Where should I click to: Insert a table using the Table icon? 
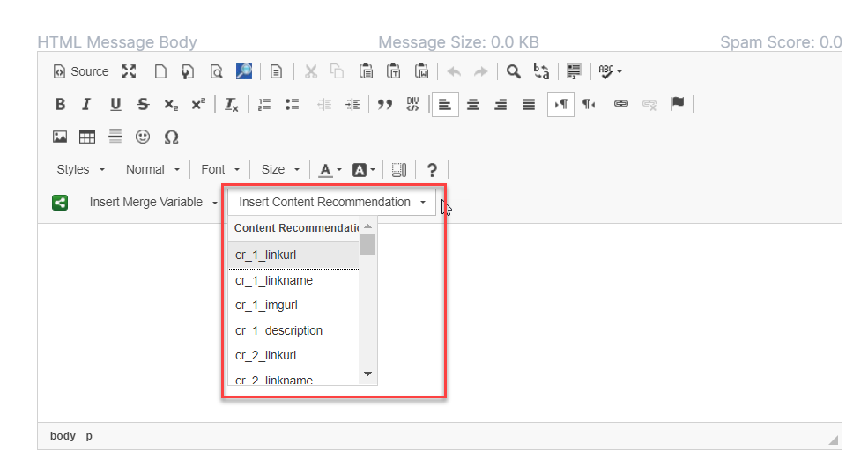click(x=87, y=137)
